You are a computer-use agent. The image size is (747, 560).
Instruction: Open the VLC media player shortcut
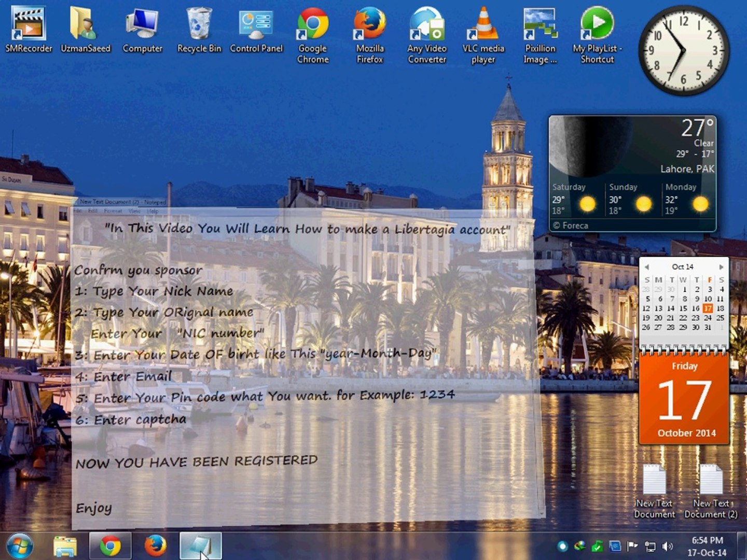click(483, 35)
